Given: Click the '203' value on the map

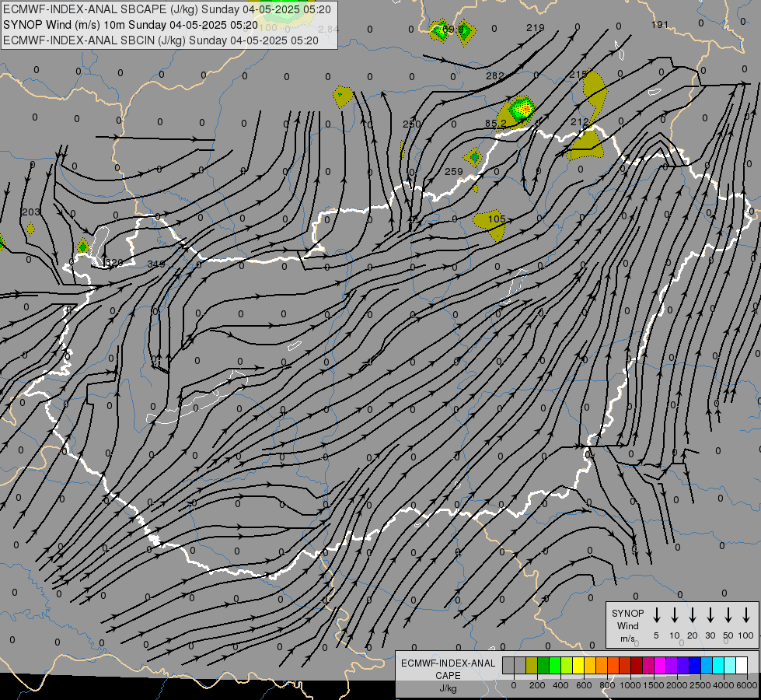Looking at the screenshot, I should coord(31,212).
